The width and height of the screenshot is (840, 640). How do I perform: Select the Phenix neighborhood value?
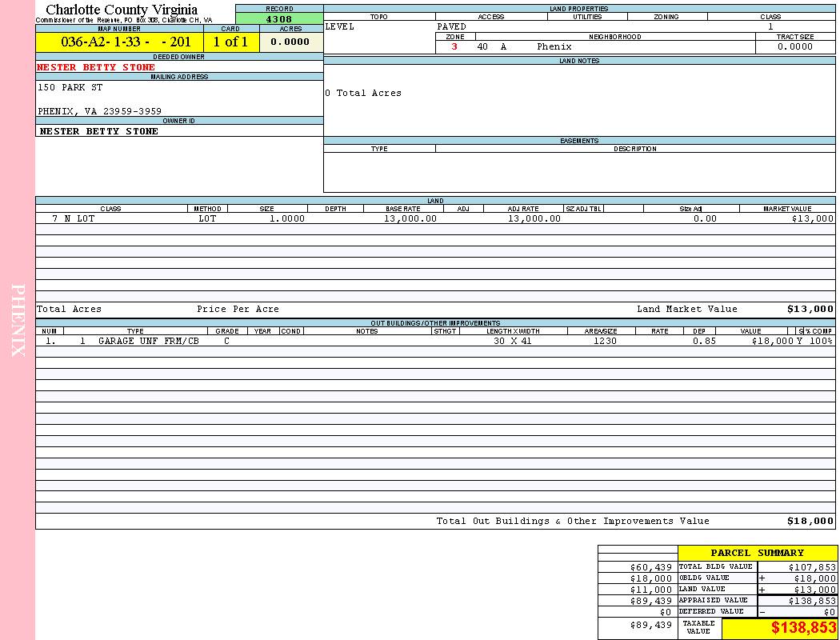coord(554,46)
